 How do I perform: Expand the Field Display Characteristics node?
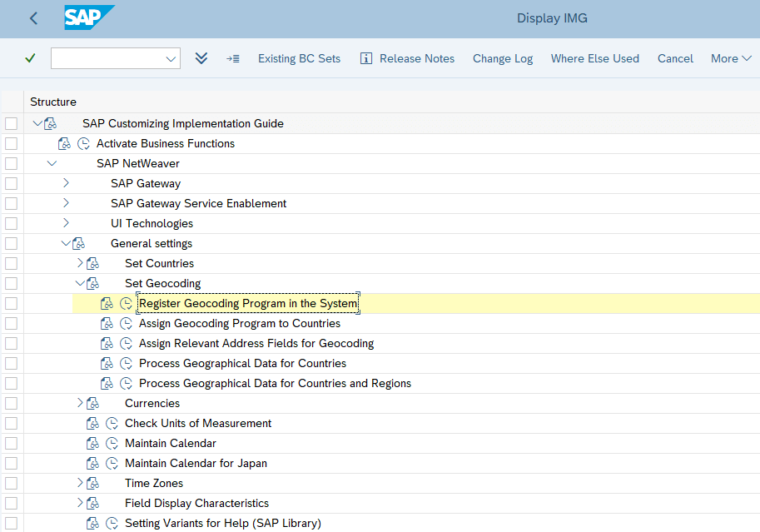(x=80, y=502)
